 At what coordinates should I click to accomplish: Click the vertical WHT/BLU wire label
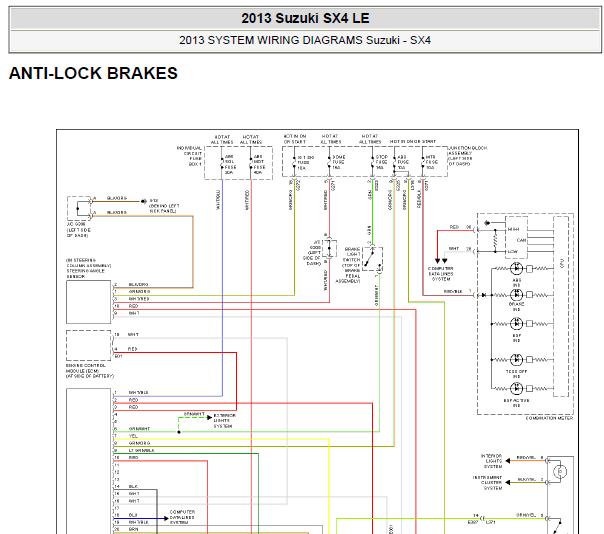[218, 200]
